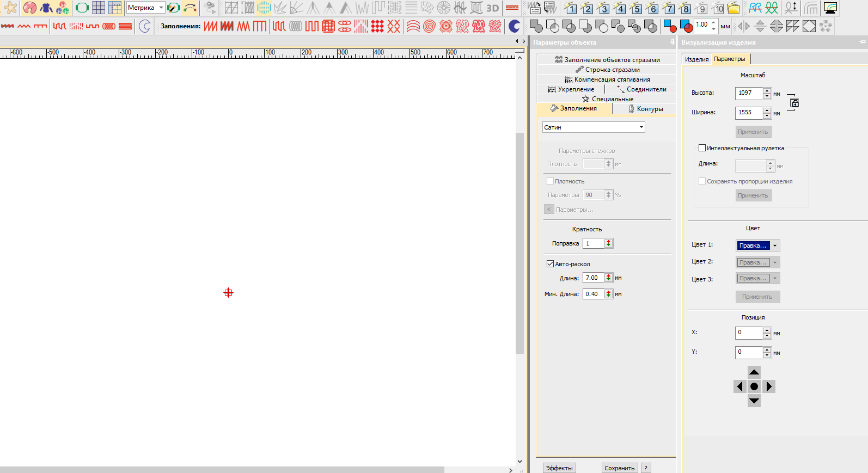The image size is (868, 473).
Task: Toggle the Авто-раскол checkbox
Action: (550, 264)
